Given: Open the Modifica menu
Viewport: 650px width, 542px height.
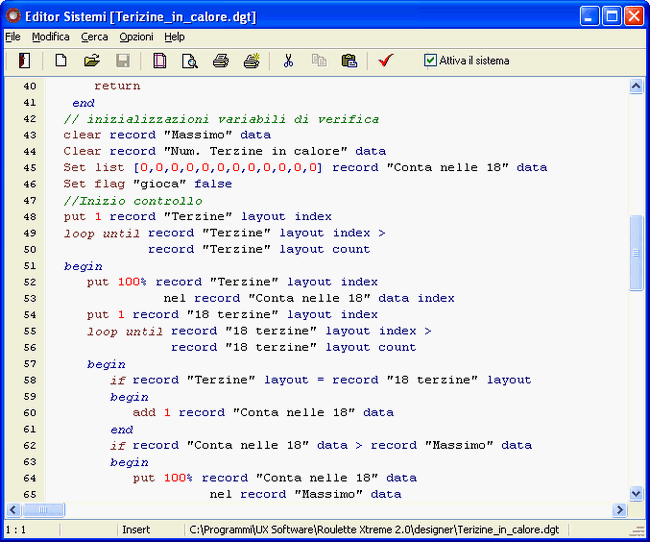Looking at the screenshot, I should coord(51,37).
